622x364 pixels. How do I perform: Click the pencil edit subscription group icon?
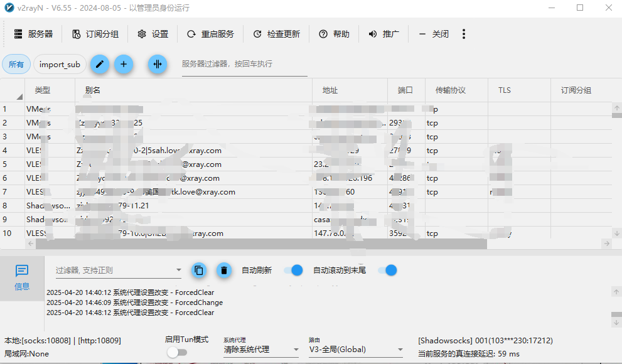point(100,64)
